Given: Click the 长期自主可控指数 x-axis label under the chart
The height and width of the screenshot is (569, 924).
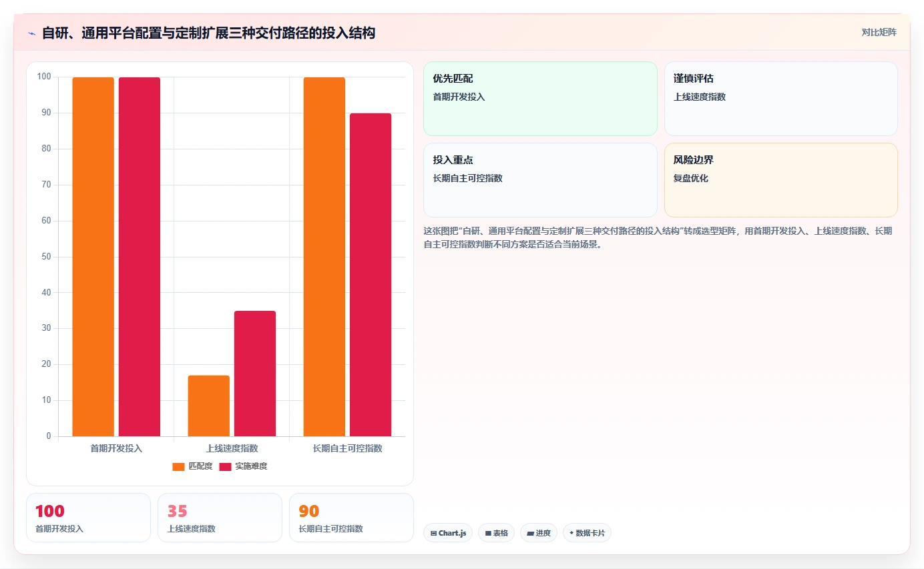Looking at the screenshot, I should [x=347, y=448].
